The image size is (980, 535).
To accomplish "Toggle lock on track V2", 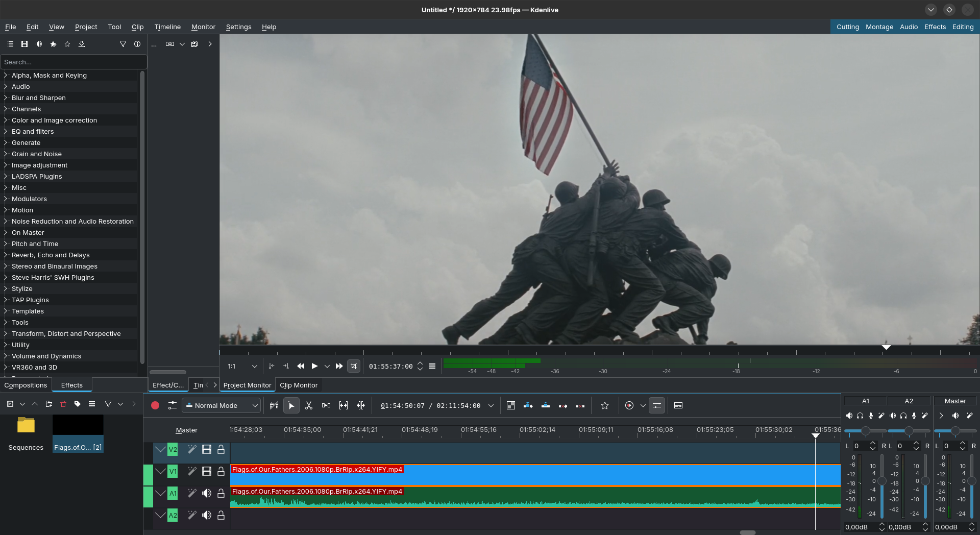I will click(221, 449).
